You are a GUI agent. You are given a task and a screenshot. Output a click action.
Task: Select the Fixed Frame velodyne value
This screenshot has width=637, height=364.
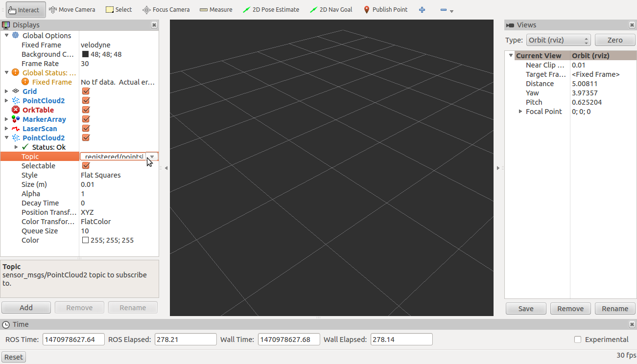[x=95, y=45]
